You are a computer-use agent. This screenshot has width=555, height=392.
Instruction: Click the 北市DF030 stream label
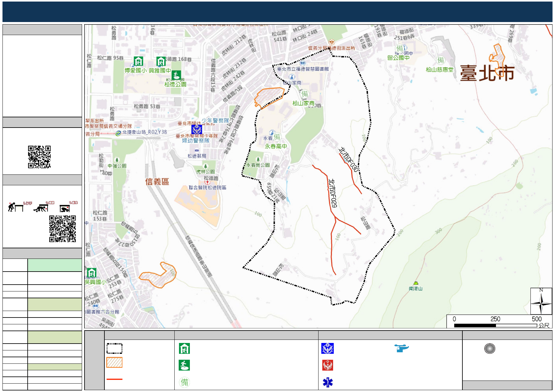348,160
